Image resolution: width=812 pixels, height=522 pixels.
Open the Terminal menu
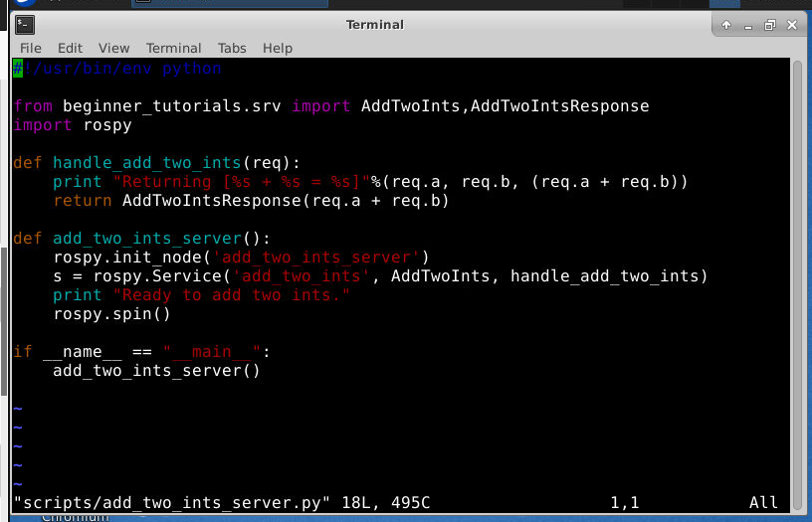[173, 48]
